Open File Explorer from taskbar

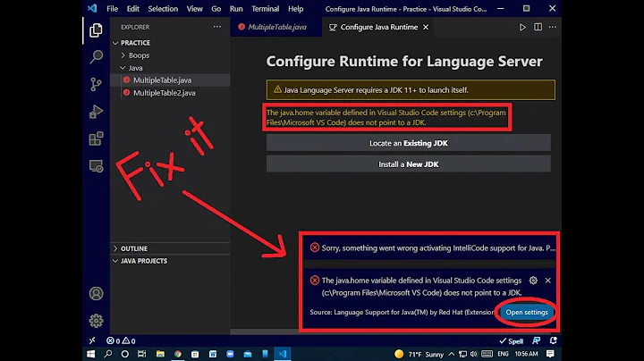coord(160,354)
